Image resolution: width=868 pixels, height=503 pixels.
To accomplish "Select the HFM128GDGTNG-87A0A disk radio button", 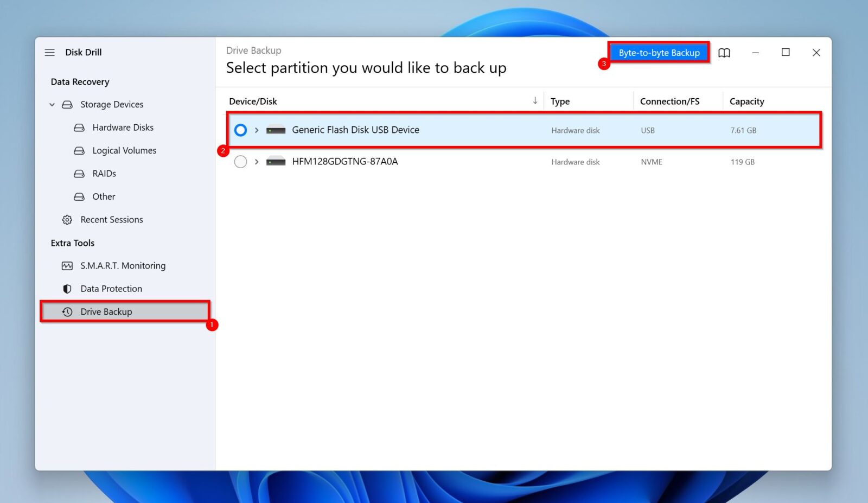I will (240, 161).
